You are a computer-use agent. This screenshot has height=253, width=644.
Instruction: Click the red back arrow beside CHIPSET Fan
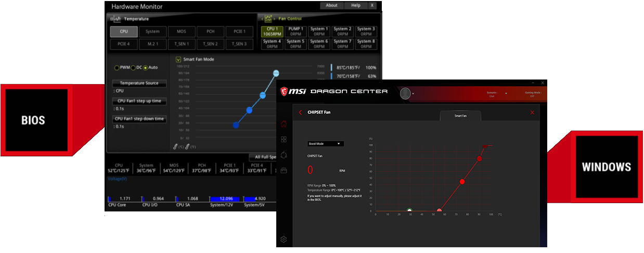point(300,112)
